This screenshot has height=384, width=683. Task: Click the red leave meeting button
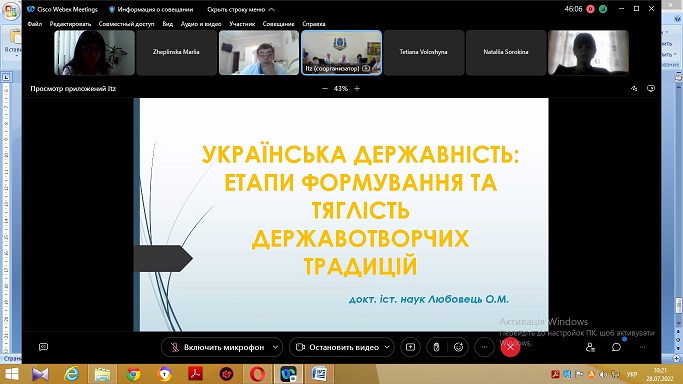coord(510,347)
